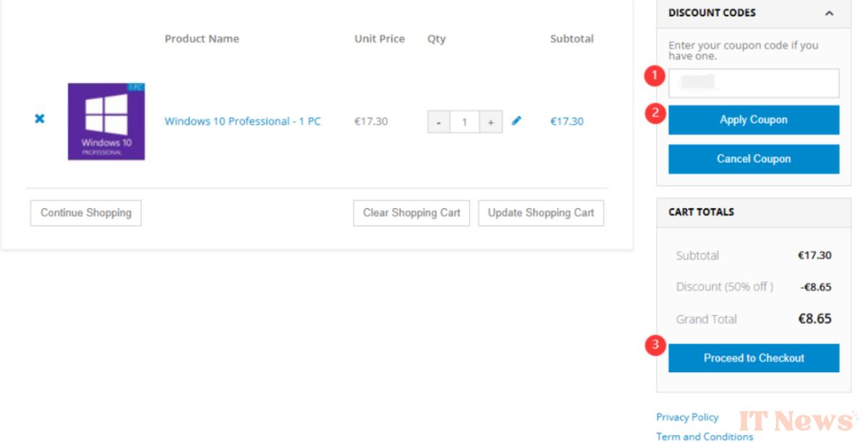This screenshot has height=443, width=868.
Task: Decrease quantity with the minus button
Action: click(439, 122)
